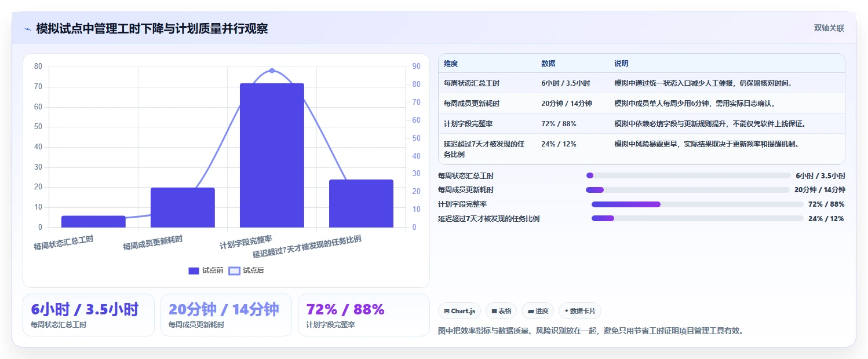
Task: Click the 试点后 legend color box
Action: point(234,270)
